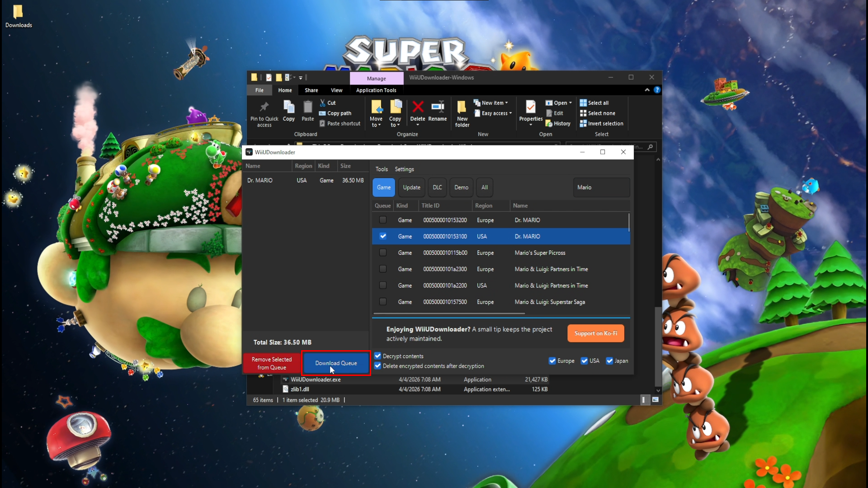Image resolution: width=868 pixels, height=488 pixels.
Task: Uncheck the Japan region filter
Action: (x=609, y=361)
